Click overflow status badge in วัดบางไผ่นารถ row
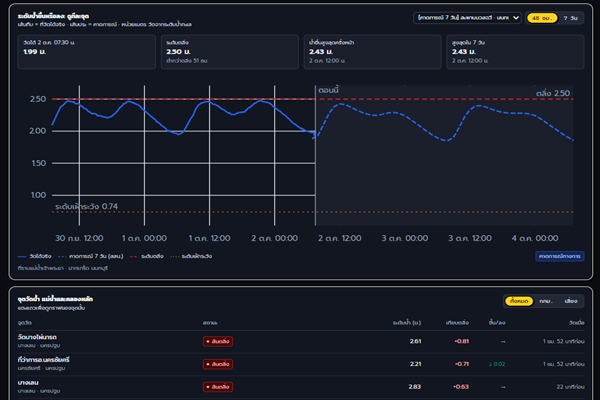This screenshot has height=400, width=600. [218, 341]
